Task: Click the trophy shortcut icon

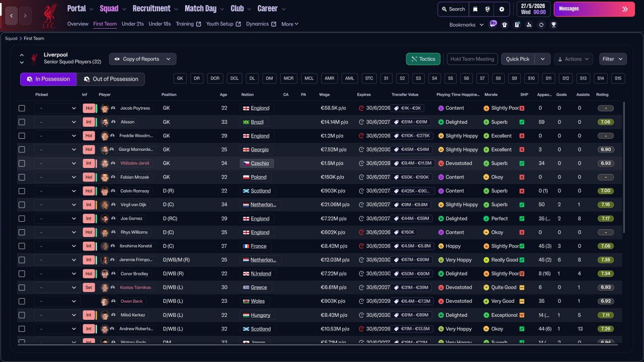Action: [553, 25]
